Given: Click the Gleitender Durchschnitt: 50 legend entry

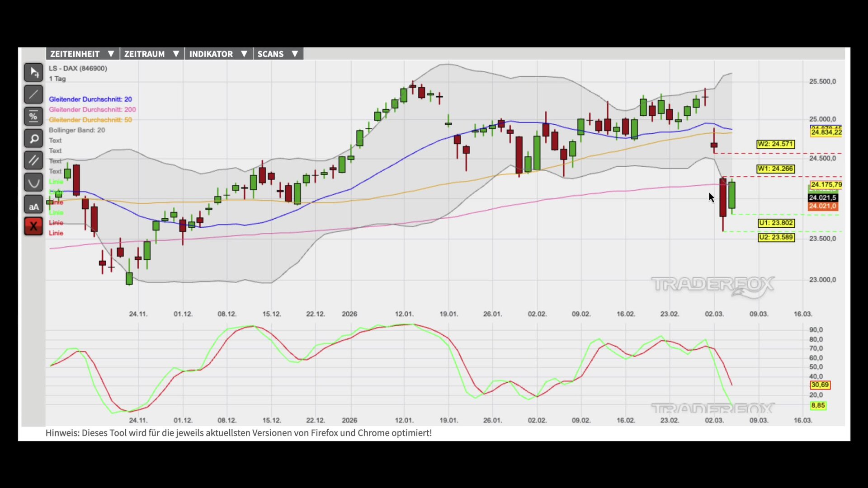Looking at the screenshot, I should (x=90, y=120).
